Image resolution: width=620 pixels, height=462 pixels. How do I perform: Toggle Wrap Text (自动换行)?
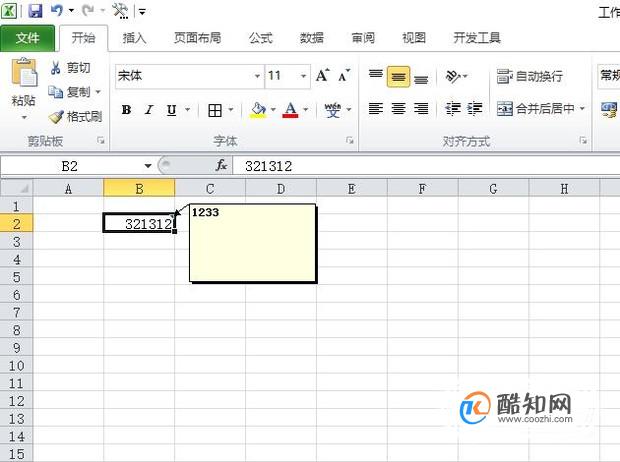coord(530,76)
